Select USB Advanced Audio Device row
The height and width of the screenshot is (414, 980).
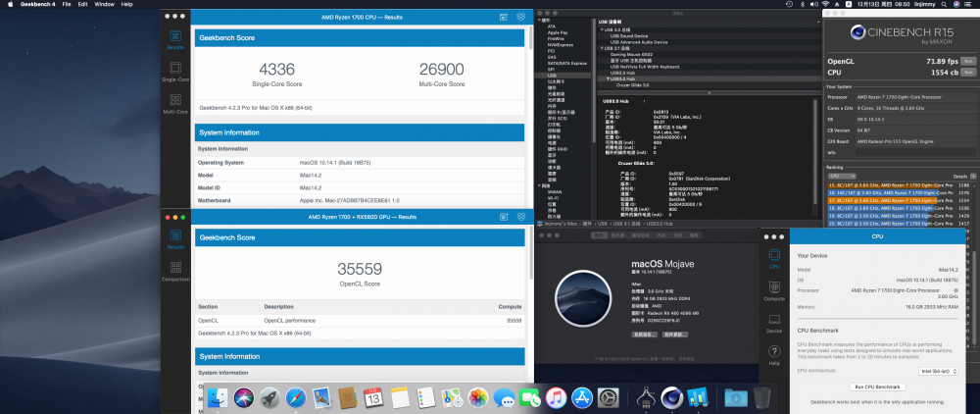[x=639, y=42]
